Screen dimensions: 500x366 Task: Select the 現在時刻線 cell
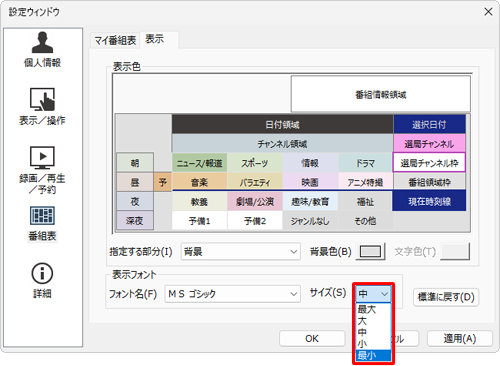pos(429,201)
